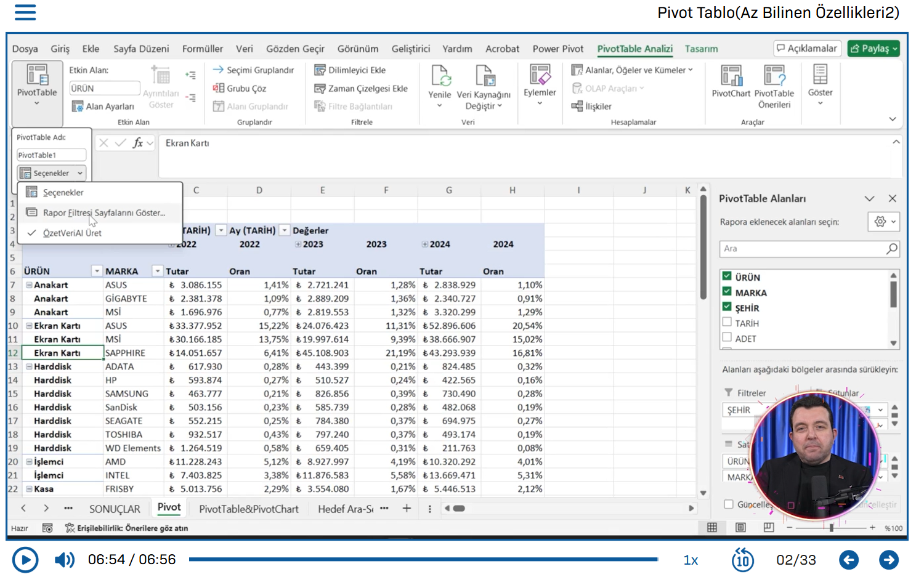Switch to the SONUÇLAR sheet tab
The image size is (924, 577).
(115, 509)
